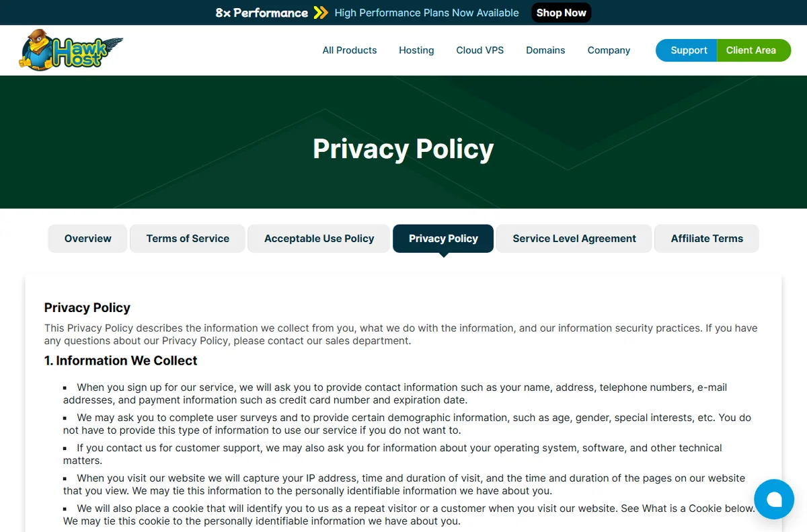This screenshot has height=532, width=807.
Task: Click the bold Privacy Policy section heading
Action: point(87,307)
